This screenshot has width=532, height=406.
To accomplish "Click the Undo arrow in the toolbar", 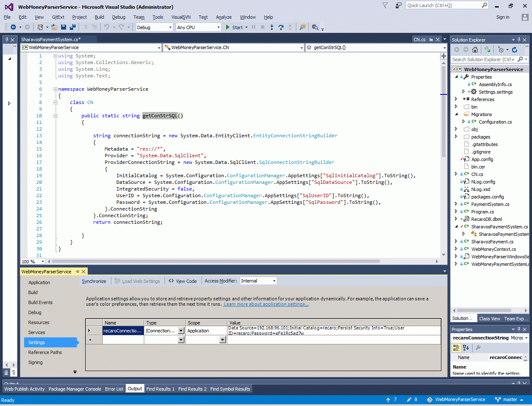I will tap(106, 27).
